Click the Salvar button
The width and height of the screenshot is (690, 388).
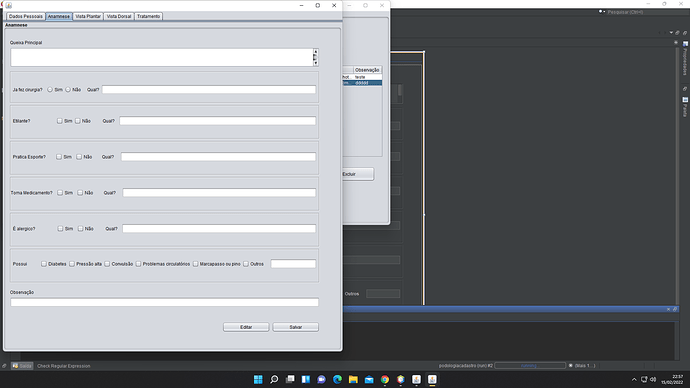(295, 327)
